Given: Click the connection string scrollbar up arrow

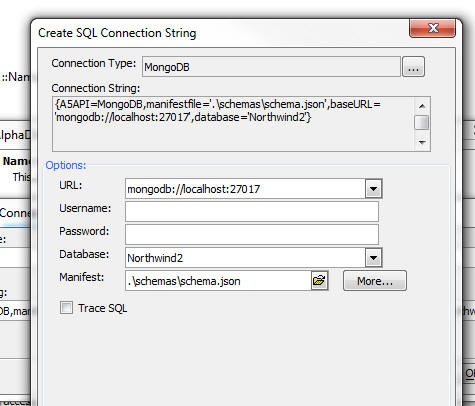Looking at the screenshot, I should coord(422,106).
